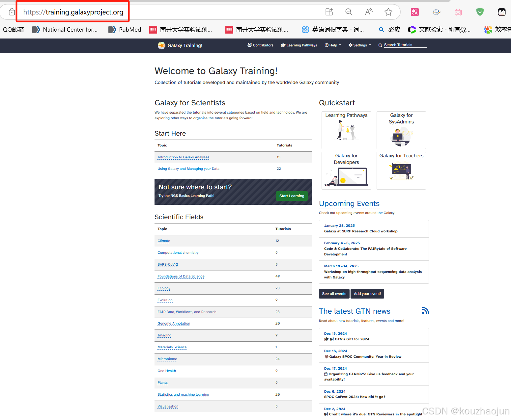Open the QQ邮箱 bookmark
Viewport: 511px width, 420px height.
click(14, 30)
